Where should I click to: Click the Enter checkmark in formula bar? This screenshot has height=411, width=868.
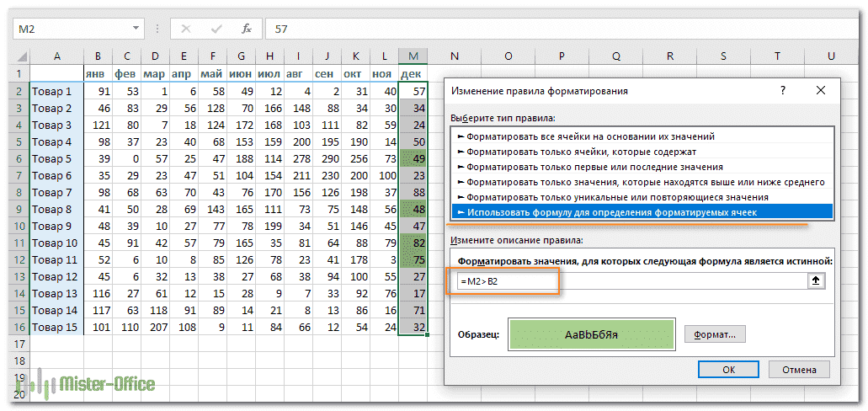point(216,29)
